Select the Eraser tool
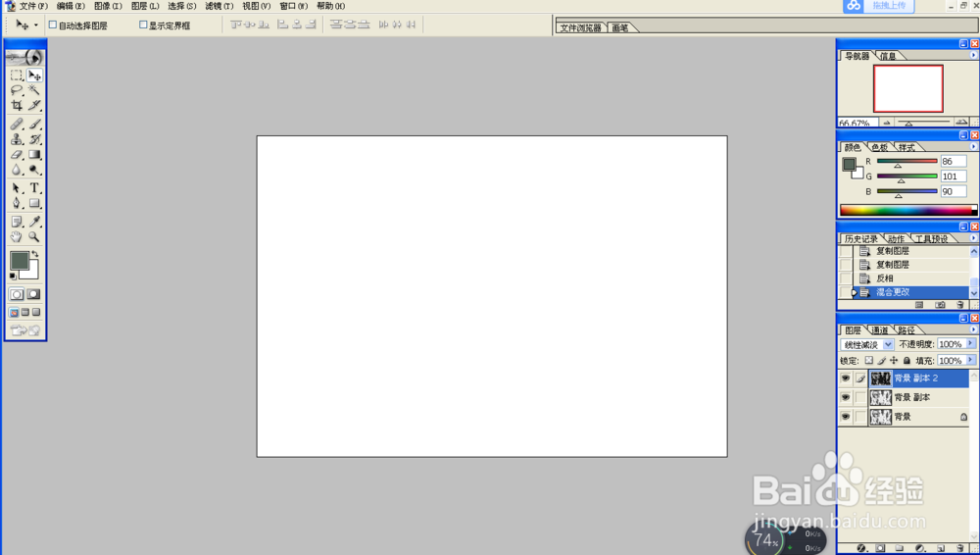Viewport: 980px width, 555px height. [17, 155]
